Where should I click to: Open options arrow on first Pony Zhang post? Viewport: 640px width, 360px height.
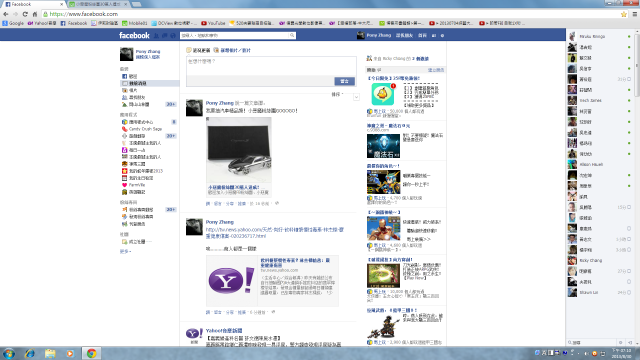356,97
